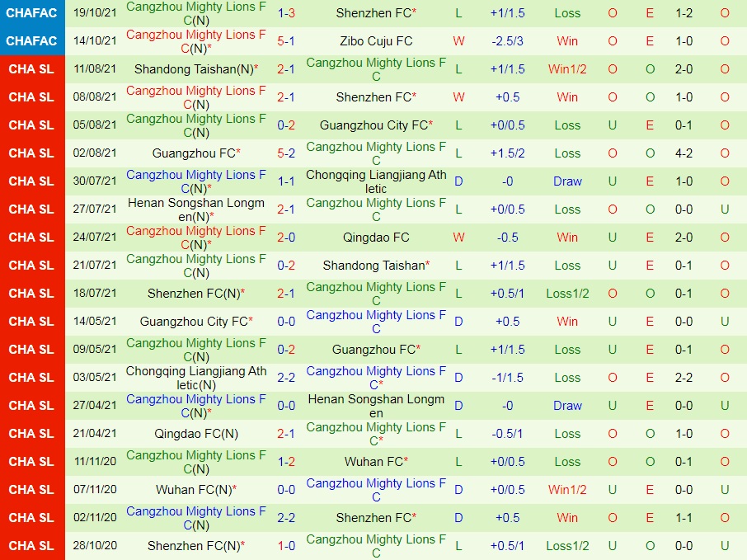Click Shandong Taishan on 21/07/21 row
The height and width of the screenshot is (560, 747).
pos(376,266)
